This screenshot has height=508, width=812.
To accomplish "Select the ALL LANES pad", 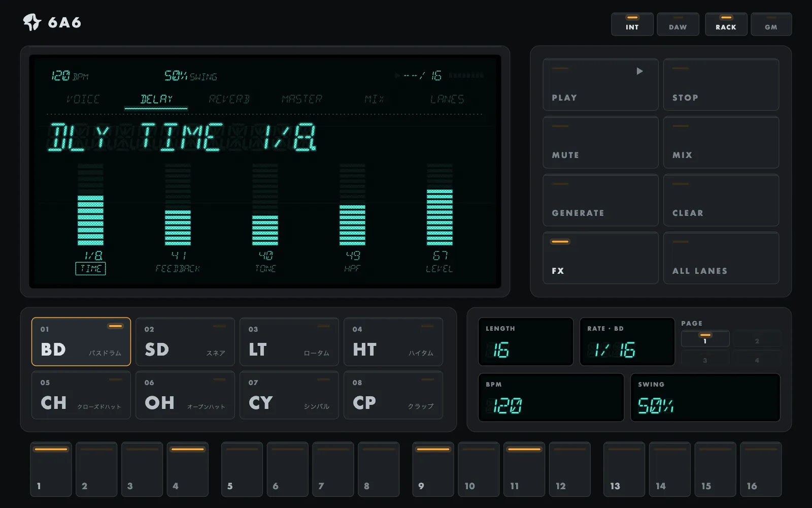I will [x=721, y=258].
